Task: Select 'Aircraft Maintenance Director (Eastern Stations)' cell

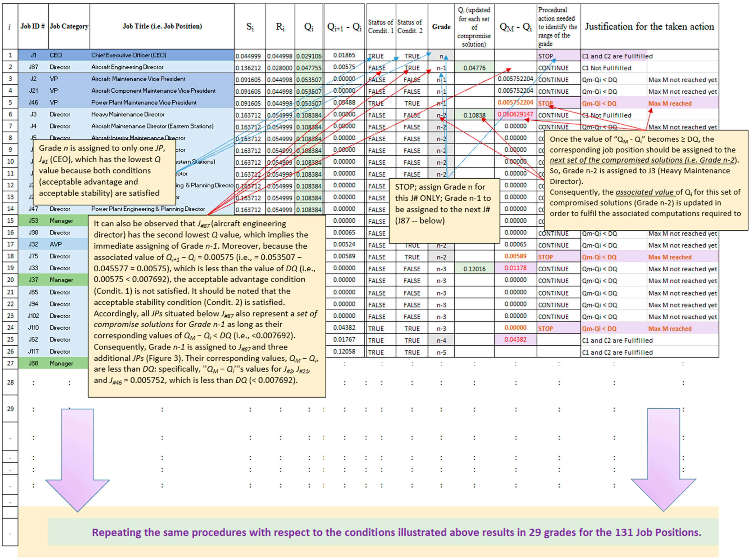Action: pos(162,126)
